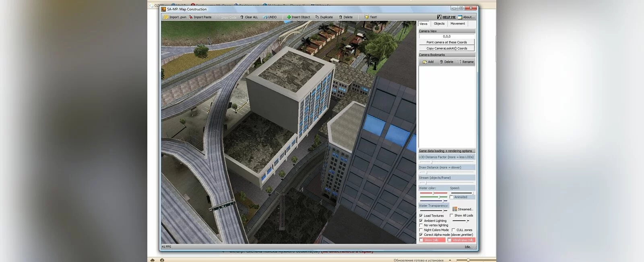Click Clear ALL in the toolbar
This screenshot has height=262, width=644.
coord(249,17)
